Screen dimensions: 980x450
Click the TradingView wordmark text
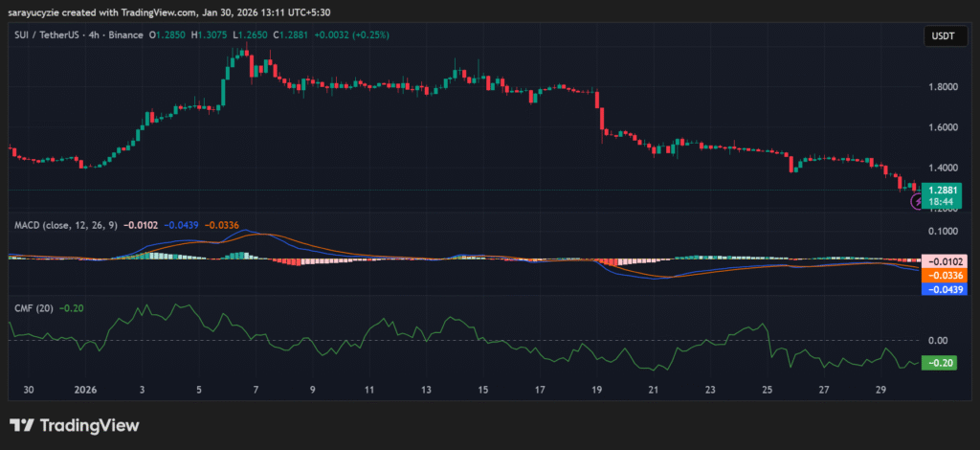click(x=89, y=425)
